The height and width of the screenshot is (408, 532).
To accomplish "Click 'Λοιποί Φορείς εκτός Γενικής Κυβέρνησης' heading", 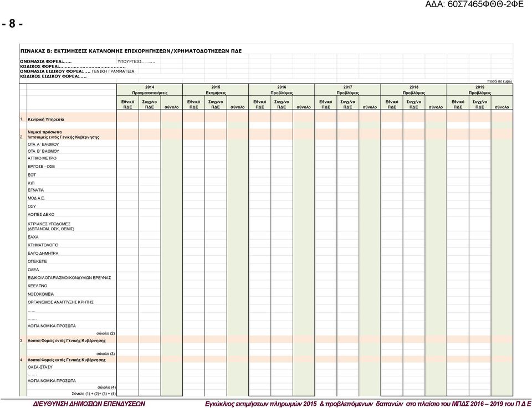I will pyautogui.click(x=66, y=360).
